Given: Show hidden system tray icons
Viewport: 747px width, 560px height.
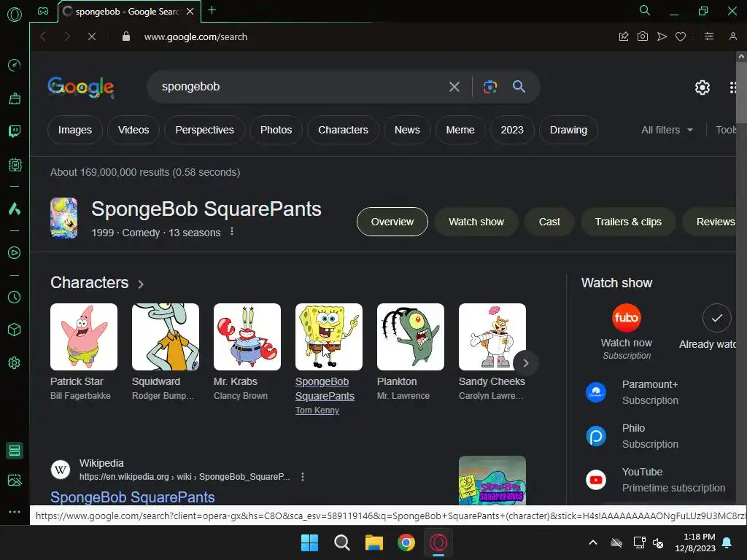Looking at the screenshot, I should (593, 542).
